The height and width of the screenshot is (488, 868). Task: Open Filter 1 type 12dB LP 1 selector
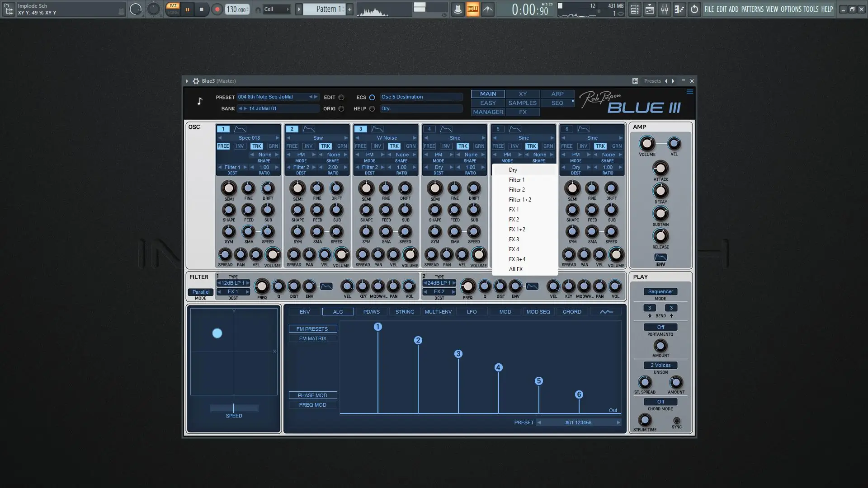tap(233, 283)
